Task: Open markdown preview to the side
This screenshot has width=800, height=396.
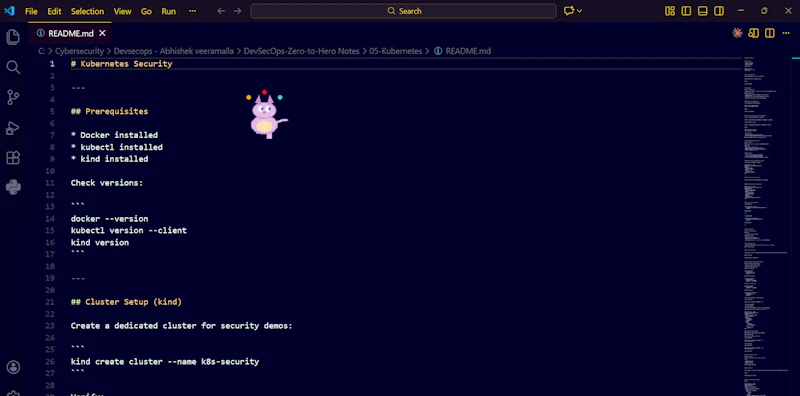Action: click(754, 33)
